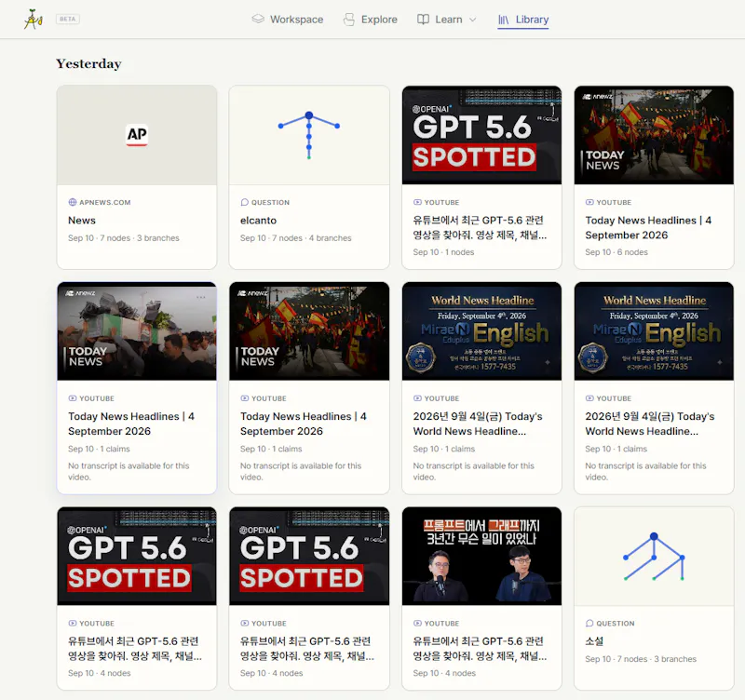
Task: Open the GPT 5.6 thumbnail with 1 nodes
Action: pos(481,135)
